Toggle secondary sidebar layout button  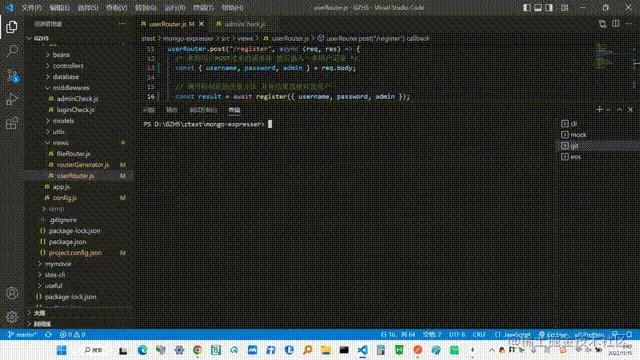point(549,8)
